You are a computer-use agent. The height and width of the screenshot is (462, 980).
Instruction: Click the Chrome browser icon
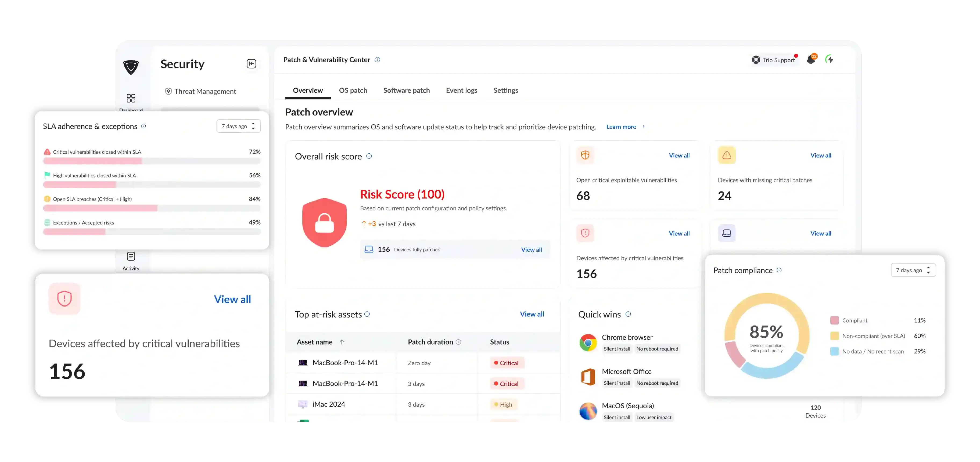tap(588, 342)
